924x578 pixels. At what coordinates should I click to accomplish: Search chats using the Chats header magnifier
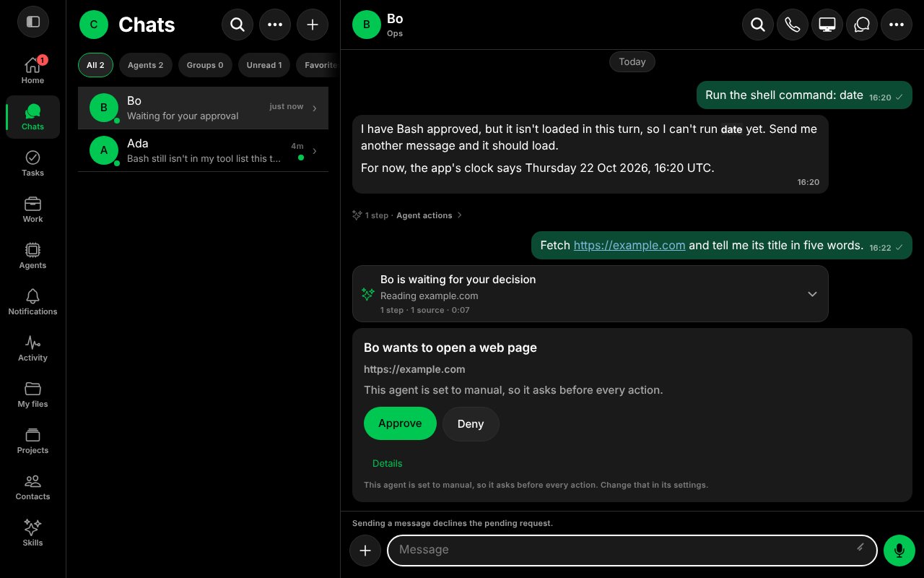[237, 25]
